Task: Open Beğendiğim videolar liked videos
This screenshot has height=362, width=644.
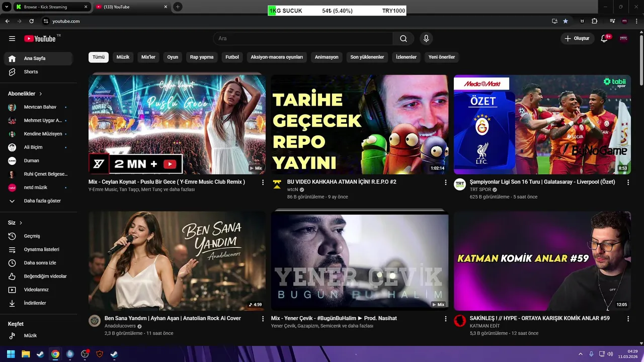Action: pyautogui.click(x=38, y=277)
